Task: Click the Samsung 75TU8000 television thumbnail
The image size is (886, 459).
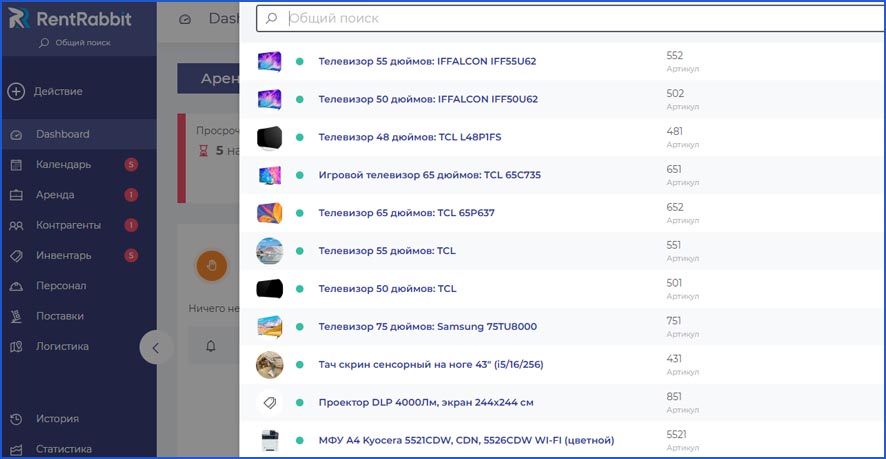Action: coord(270,327)
